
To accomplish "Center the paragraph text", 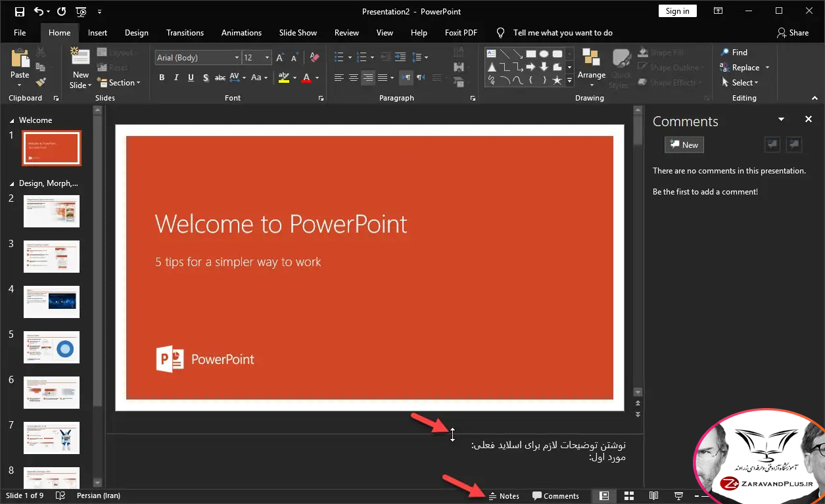I will pyautogui.click(x=354, y=78).
